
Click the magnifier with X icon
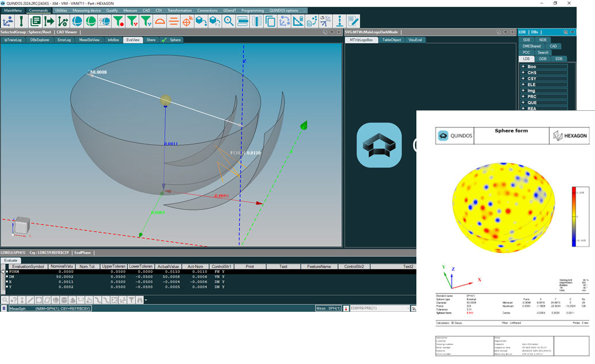pyautogui.click(x=229, y=21)
